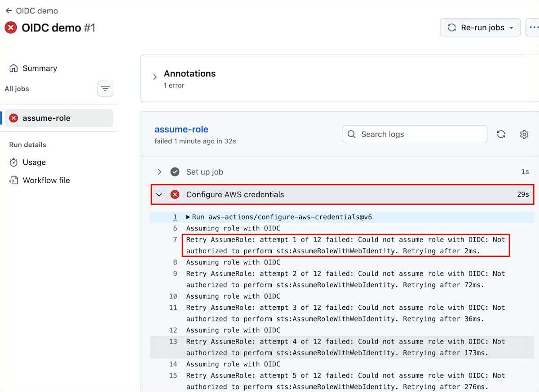The image size is (539, 392).
Task: Open the Re-run jobs dropdown
Action: point(480,27)
